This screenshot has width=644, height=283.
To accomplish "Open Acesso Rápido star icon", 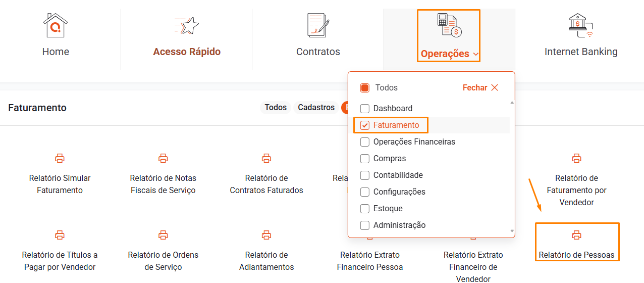I will [187, 25].
